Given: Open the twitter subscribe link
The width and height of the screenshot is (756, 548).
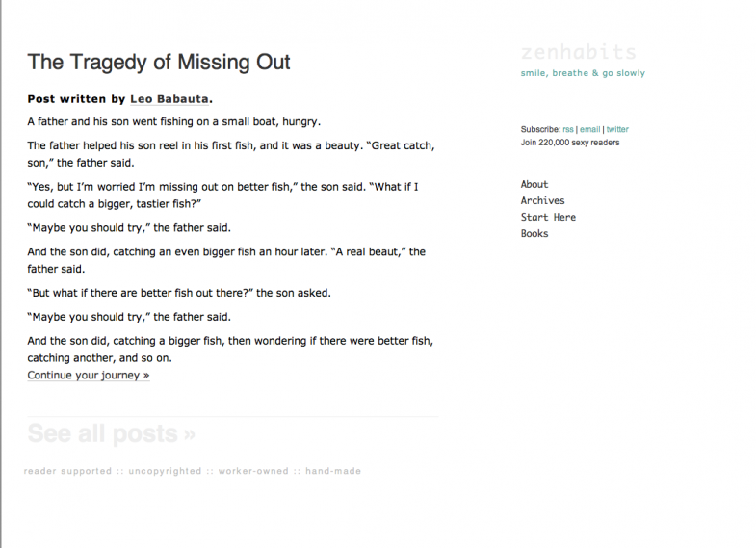Looking at the screenshot, I should (617, 129).
